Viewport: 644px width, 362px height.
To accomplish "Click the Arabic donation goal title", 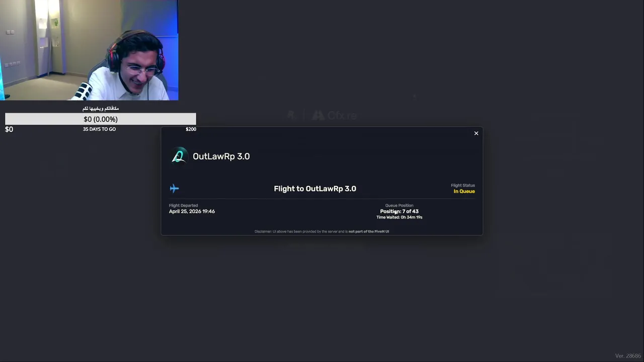I will coord(101,109).
